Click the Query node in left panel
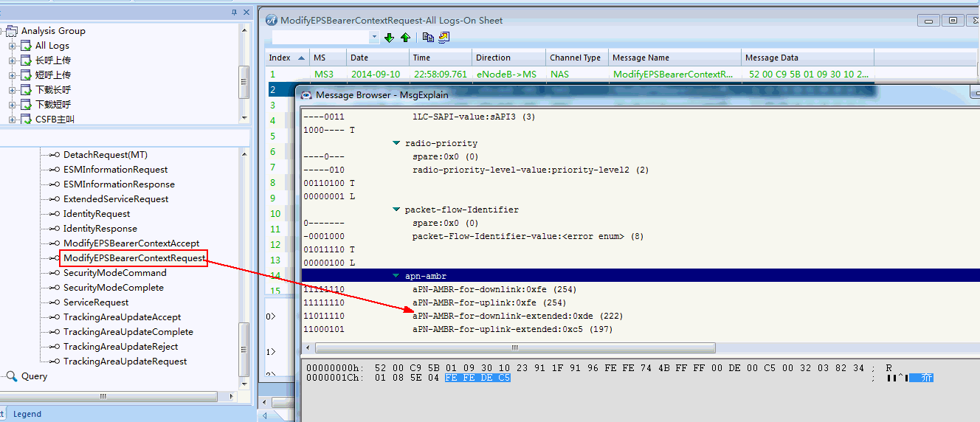This screenshot has width=980, height=422. [34, 376]
